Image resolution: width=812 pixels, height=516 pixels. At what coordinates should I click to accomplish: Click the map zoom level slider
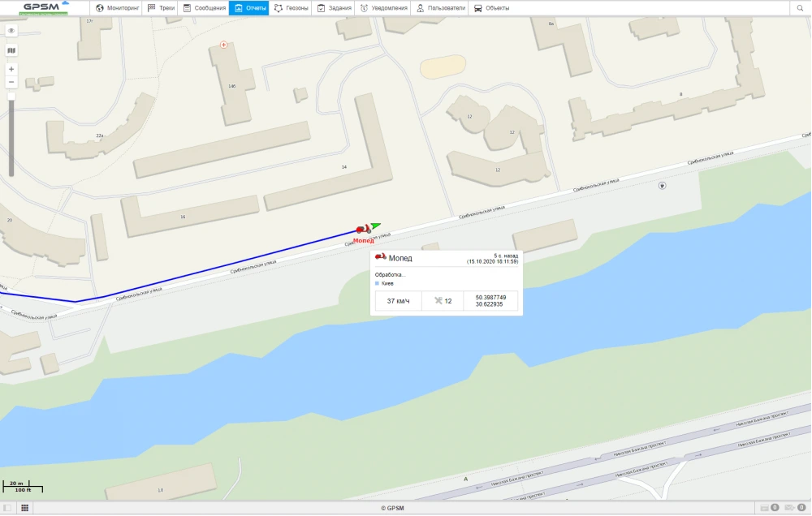click(11, 135)
